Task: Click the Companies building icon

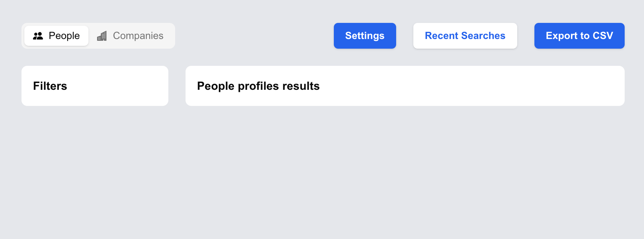Action: (102, 36)
